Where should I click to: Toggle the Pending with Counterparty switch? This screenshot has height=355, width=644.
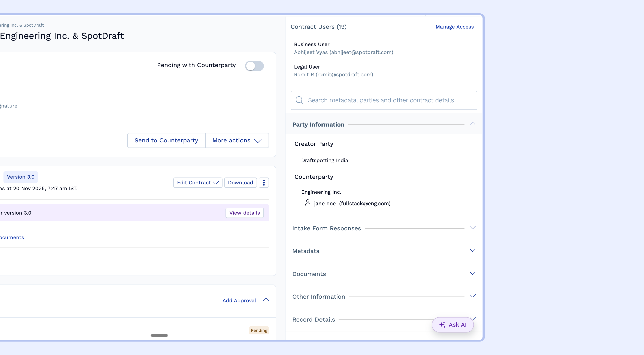(254, 66)
